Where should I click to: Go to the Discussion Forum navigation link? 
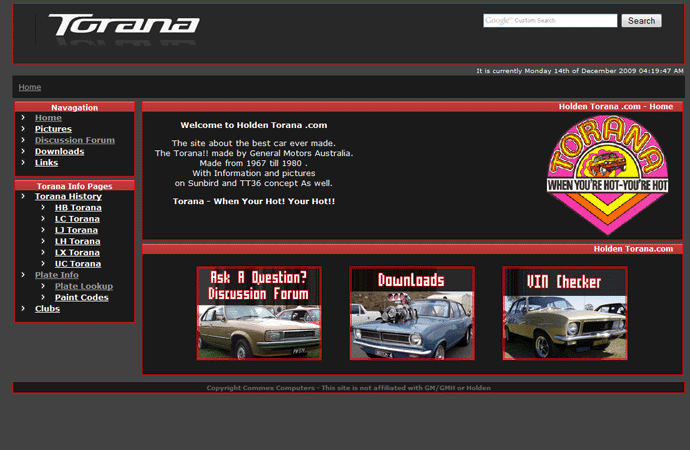point(75,140)
